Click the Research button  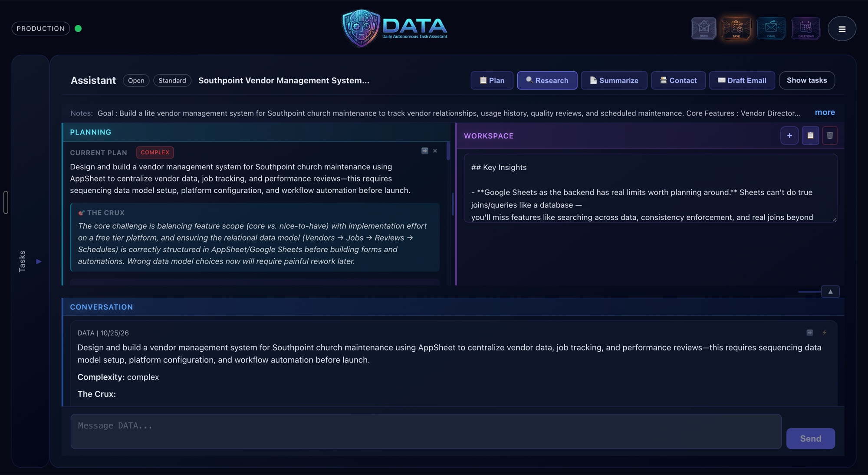(x=547, y=80)
